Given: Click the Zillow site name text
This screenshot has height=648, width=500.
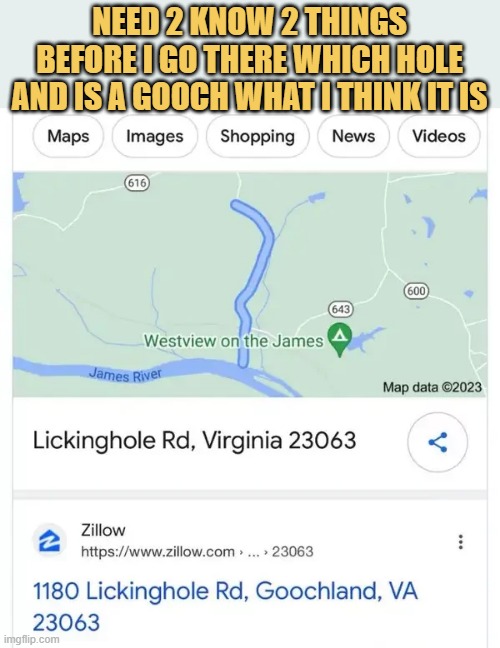Looking at the screenshot, I should point(103,530).
